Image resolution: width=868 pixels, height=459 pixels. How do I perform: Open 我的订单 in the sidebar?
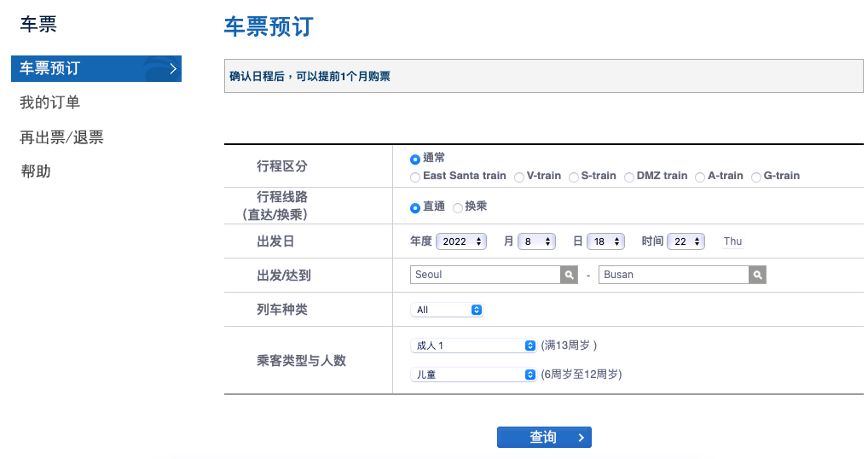tap(50, 102)
